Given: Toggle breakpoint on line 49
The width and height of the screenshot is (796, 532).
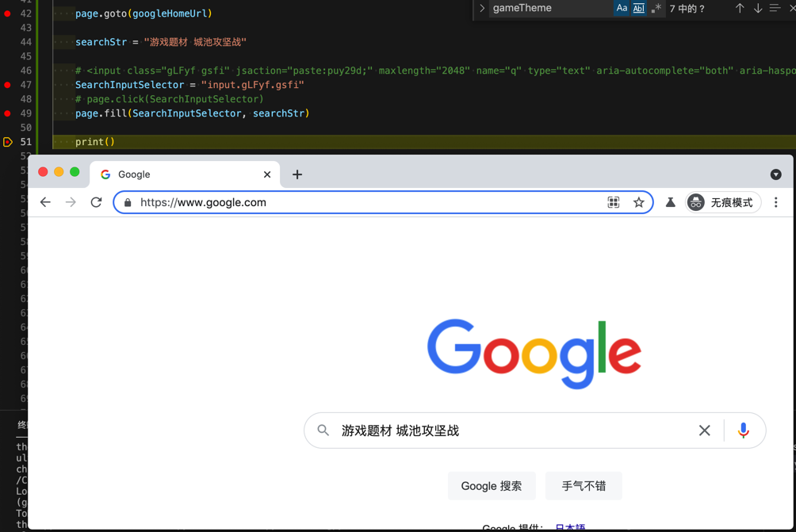Looking at the screenshot, I should click(7, 113).
